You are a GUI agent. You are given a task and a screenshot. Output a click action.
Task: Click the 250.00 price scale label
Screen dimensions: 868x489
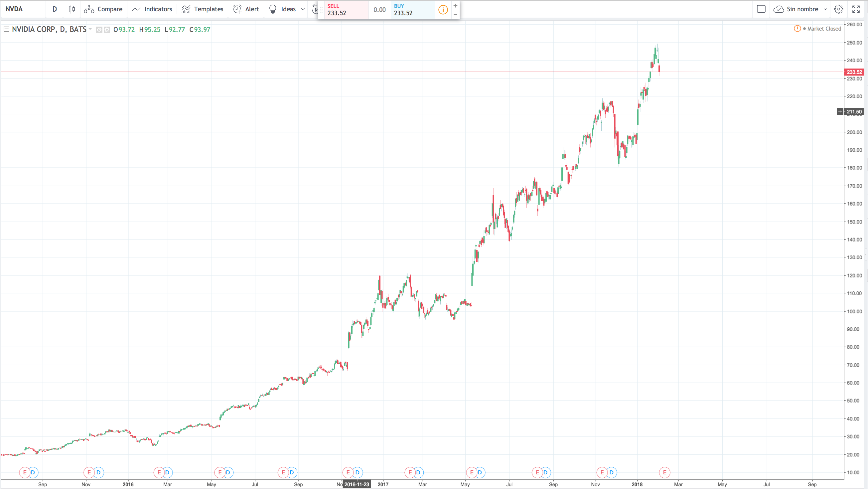tap(854, 43)
